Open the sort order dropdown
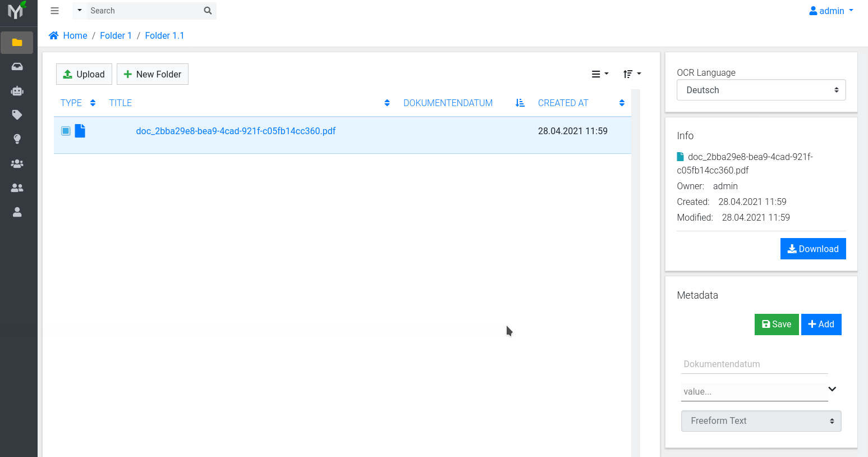Image resolution: width=868 pixels, height=457 pixels. point(632,74)
